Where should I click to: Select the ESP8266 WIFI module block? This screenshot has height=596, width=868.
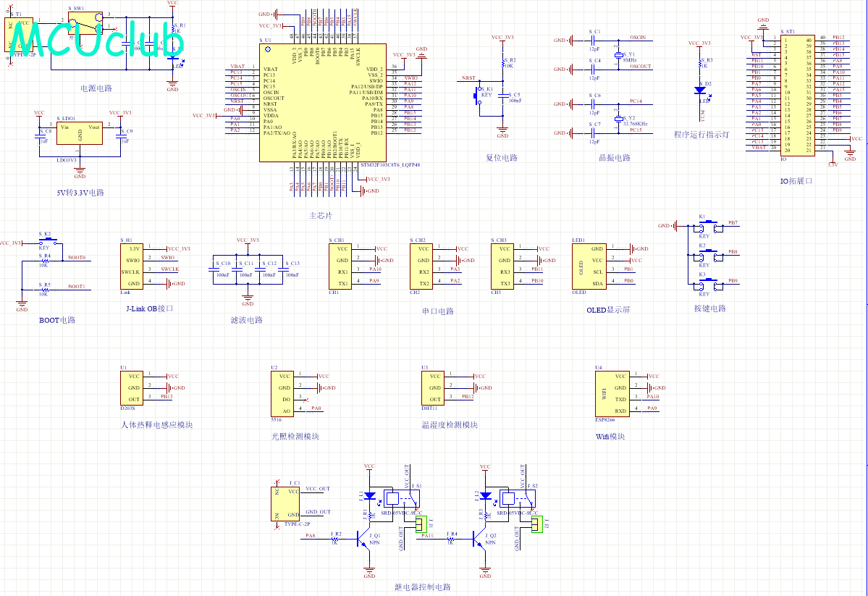(612, 394)
